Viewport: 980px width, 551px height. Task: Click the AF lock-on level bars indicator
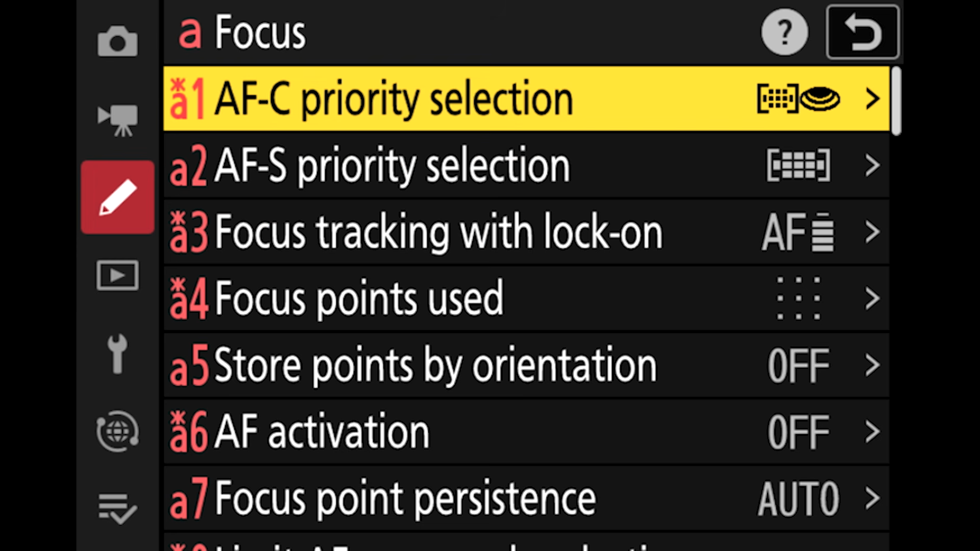click(x=822, y=232)
